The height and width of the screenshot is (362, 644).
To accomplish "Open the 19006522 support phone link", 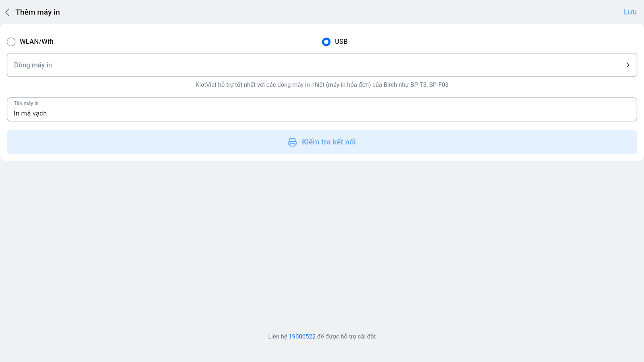I will pyautogui.click(x=302, y=337).
